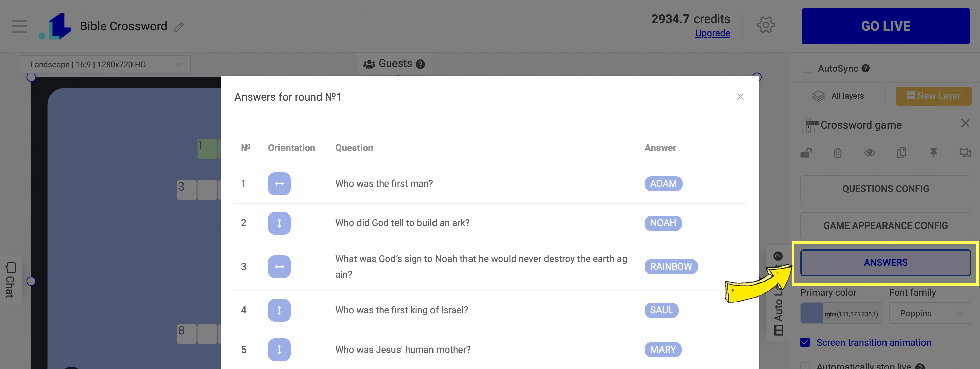980x369 pixels.
Task: Click the pencil icon to rename Bible Crossword
Action: pyautogui.click(x=179, y=27)
